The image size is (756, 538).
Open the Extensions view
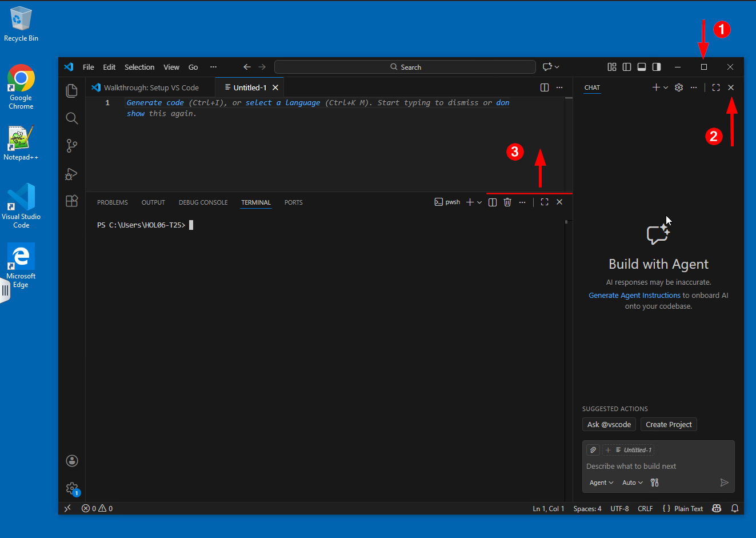pyautogui.click(x=71, y=201)
